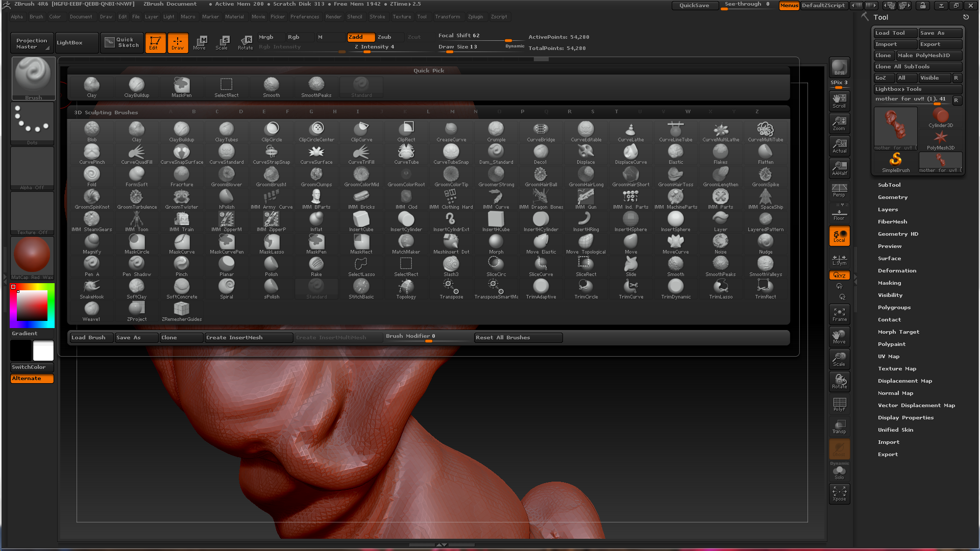Screen dimensions: 980x551
Task: Select the IMM BParts brush
Action: [x=316, y=199]
